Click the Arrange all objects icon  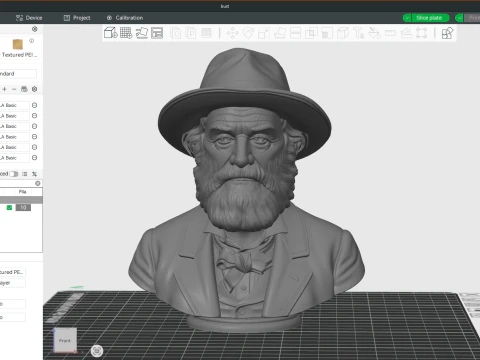[157, 33]
